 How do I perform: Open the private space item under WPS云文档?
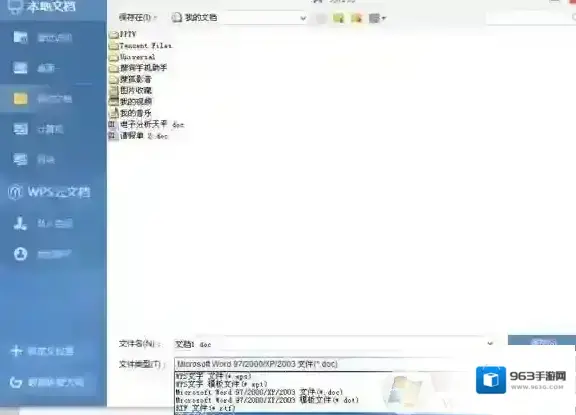pos(43,223)
